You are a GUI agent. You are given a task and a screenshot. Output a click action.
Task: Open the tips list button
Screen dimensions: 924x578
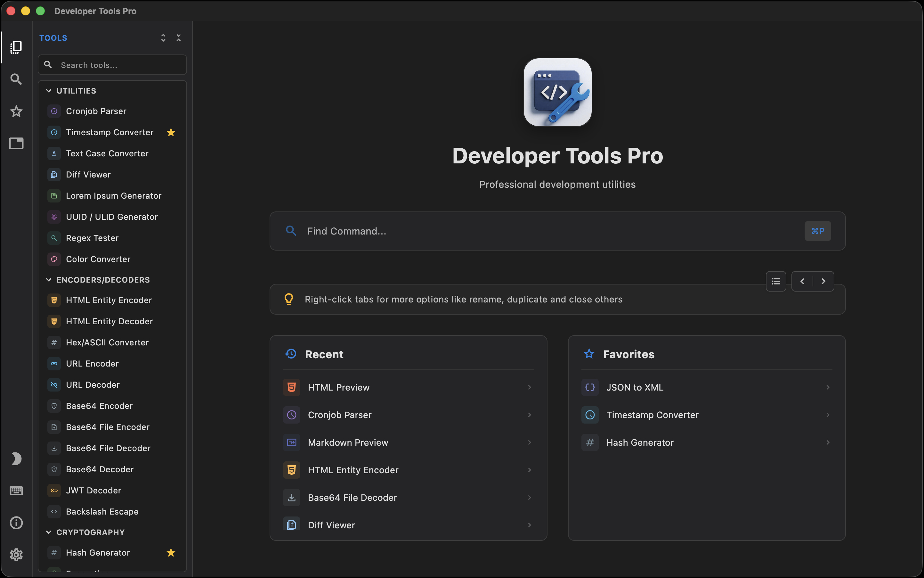776,281
